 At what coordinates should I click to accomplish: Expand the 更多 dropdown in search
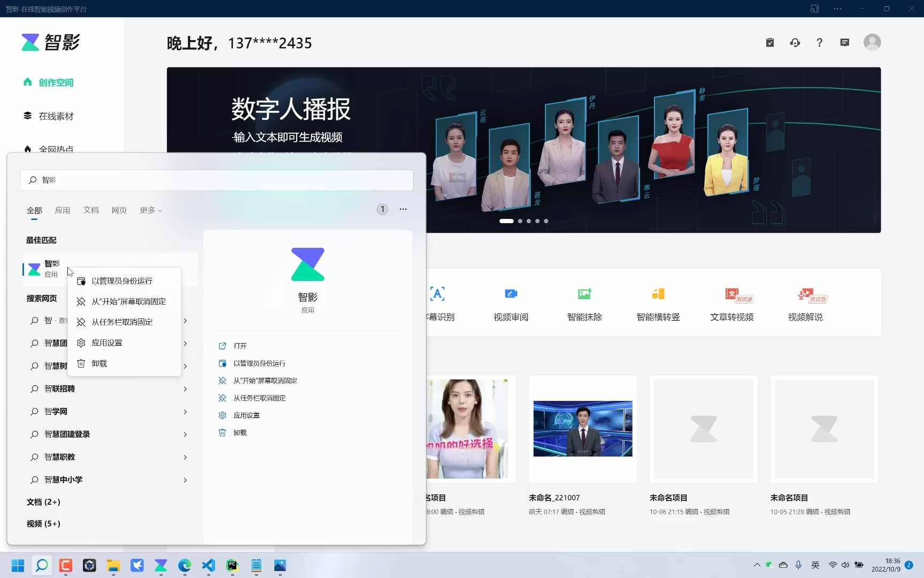pyautogui.click(x=151, y=210)
